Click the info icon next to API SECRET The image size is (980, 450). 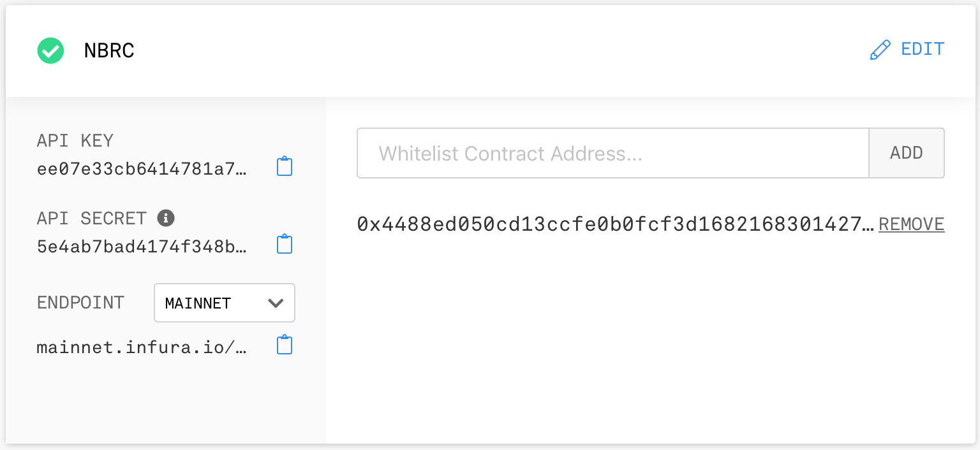[x=166, y=218]
